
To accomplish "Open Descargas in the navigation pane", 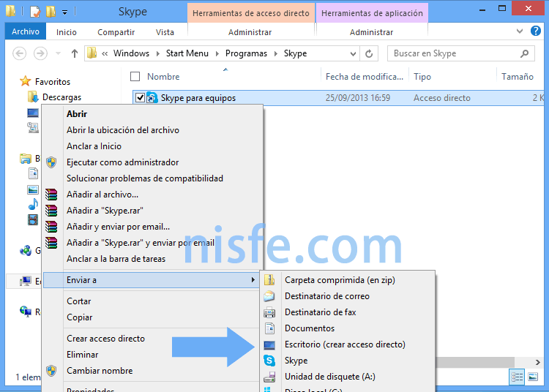I will coord(61,97).
